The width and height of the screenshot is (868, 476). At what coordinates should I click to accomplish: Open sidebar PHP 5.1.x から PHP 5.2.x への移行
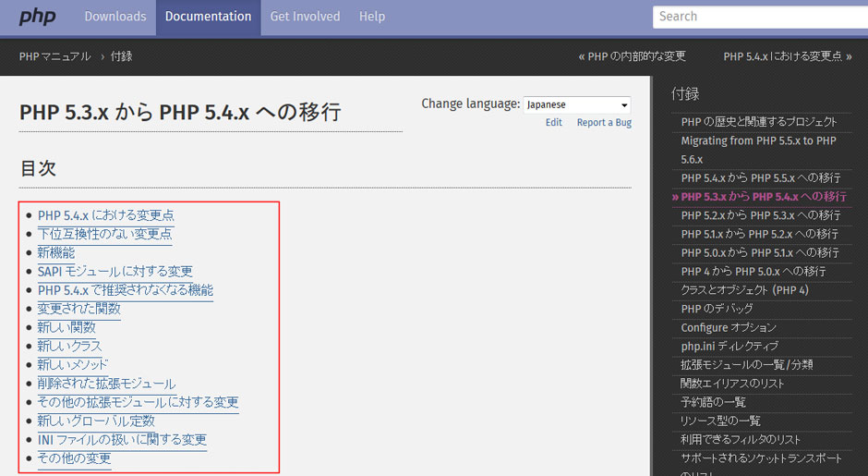click(x=759, y=235)
